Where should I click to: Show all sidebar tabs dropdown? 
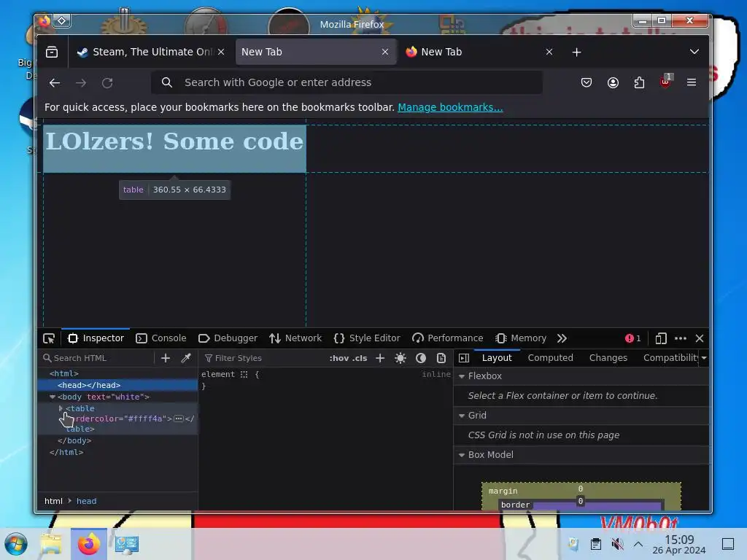click(704, 357)
